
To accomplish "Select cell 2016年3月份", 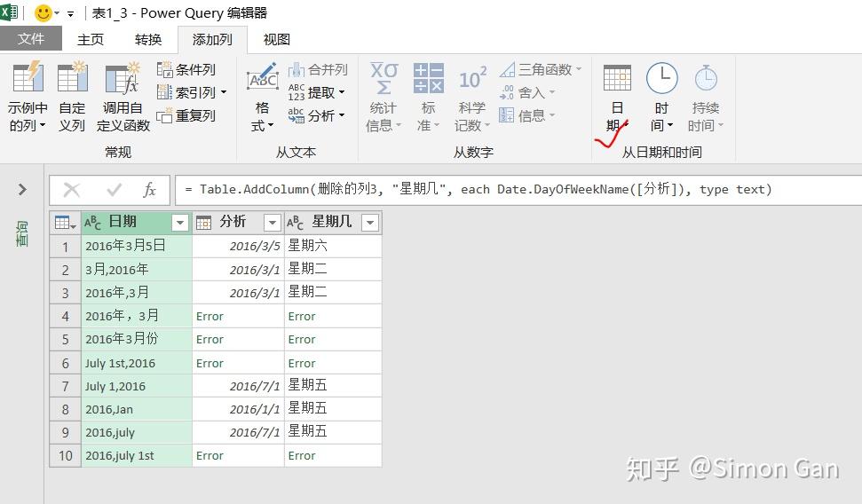I will (137, 340).
